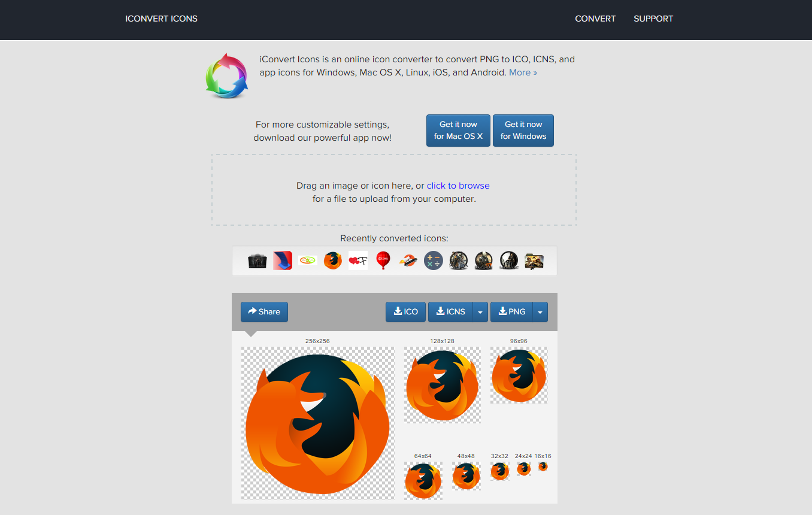Go to the SUPPORT page

[x=653, y=19]
